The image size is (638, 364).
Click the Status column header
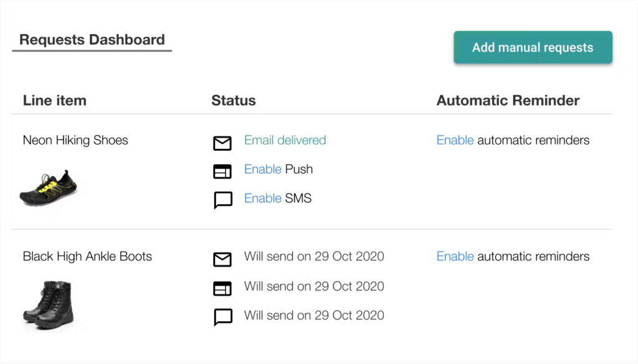[234, 101]
